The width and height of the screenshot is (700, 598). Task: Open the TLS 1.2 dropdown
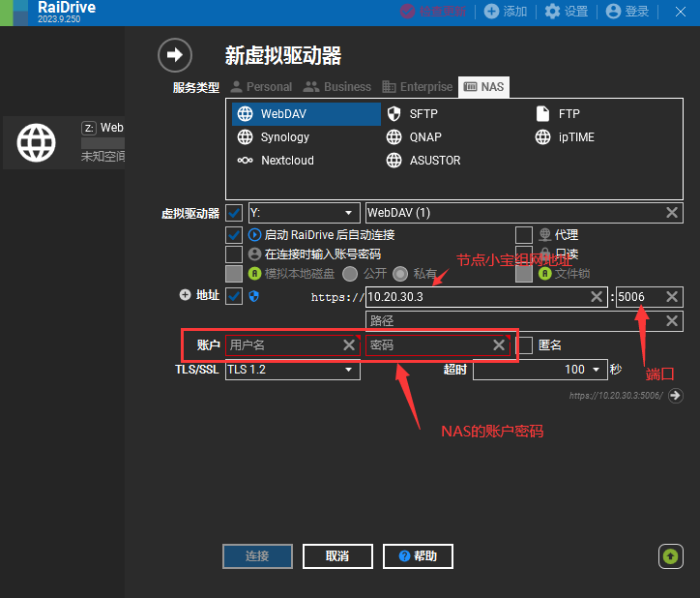(292, 370)
